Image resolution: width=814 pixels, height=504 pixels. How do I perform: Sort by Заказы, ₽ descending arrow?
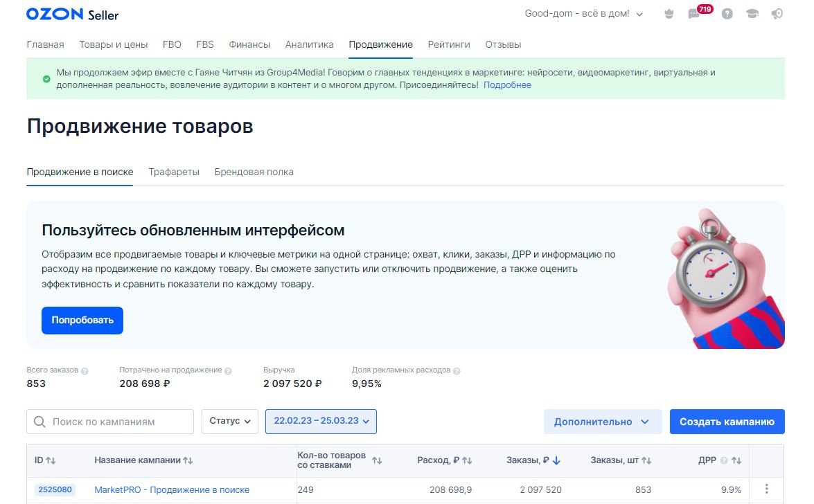point(556,460)
